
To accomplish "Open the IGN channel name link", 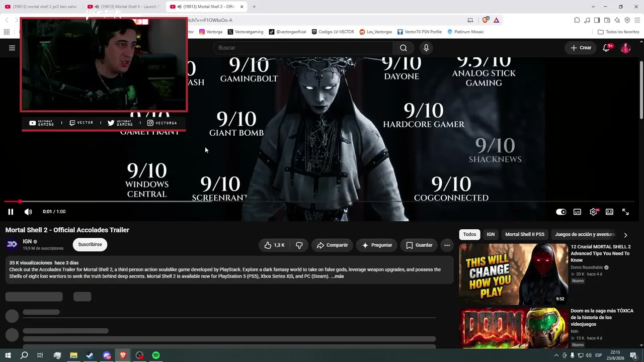I will coord(27,241).
